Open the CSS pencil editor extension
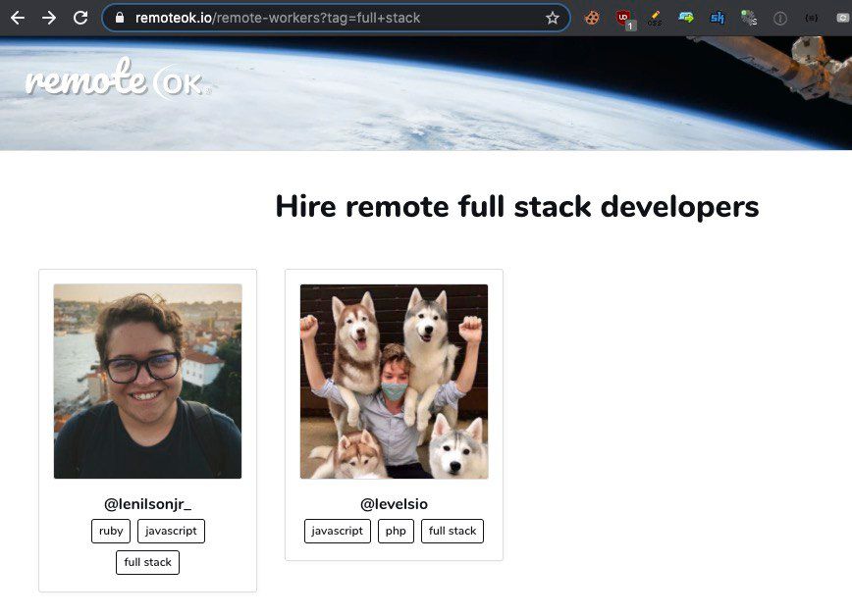Screen dimensions: 852x616 click(655, 18)
